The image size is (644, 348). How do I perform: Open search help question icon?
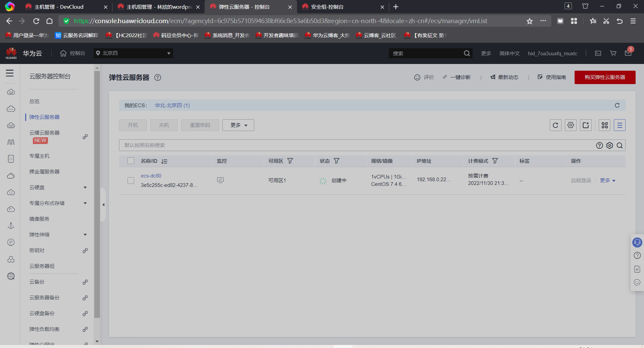tap(599, 145)
